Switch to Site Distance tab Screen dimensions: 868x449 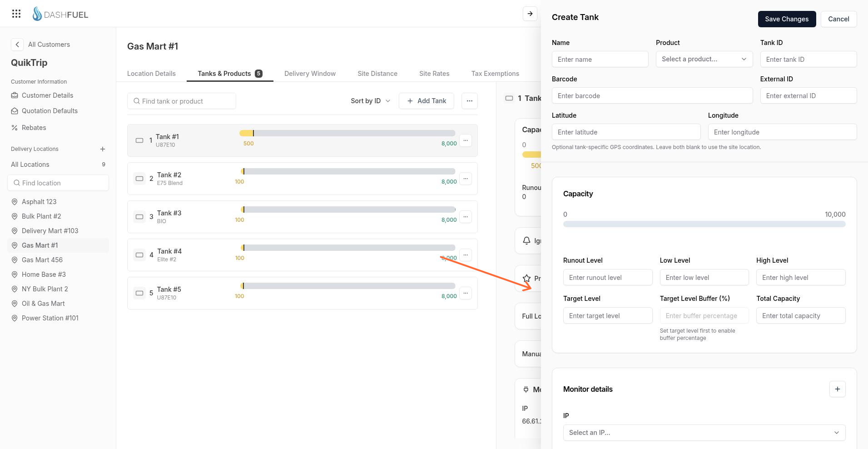tap(377, 74)
